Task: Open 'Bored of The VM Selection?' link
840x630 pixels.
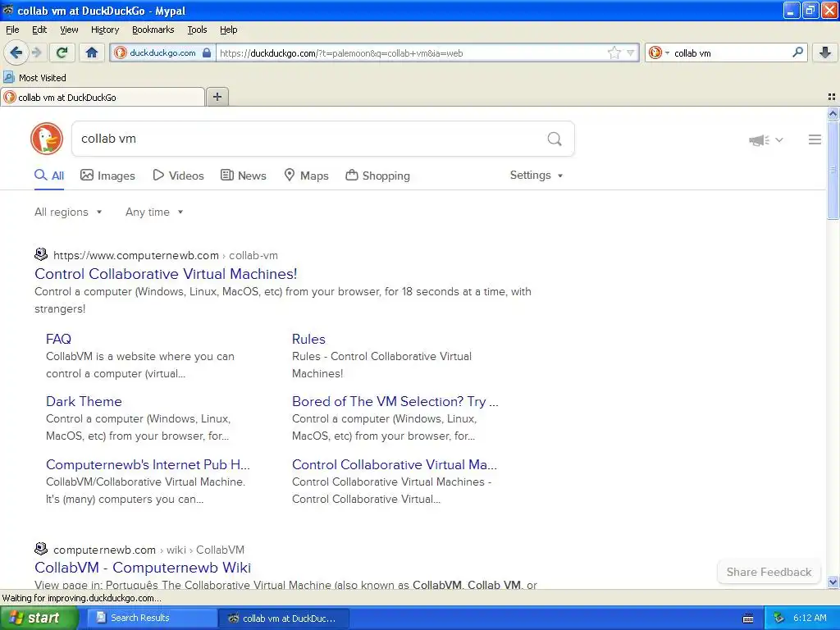Action: (x=395, y=401)
